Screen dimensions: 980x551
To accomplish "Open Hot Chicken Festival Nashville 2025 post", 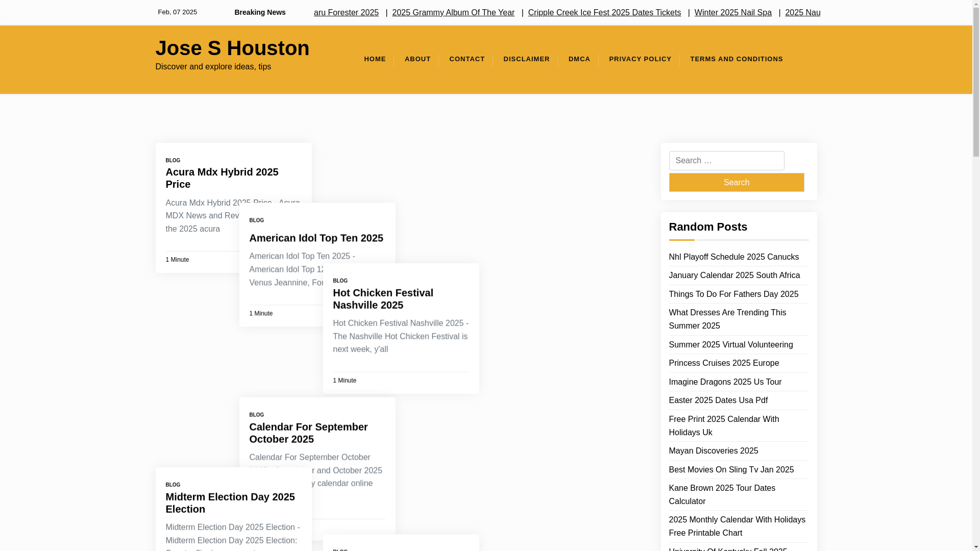I will click(x=383, y=299).
